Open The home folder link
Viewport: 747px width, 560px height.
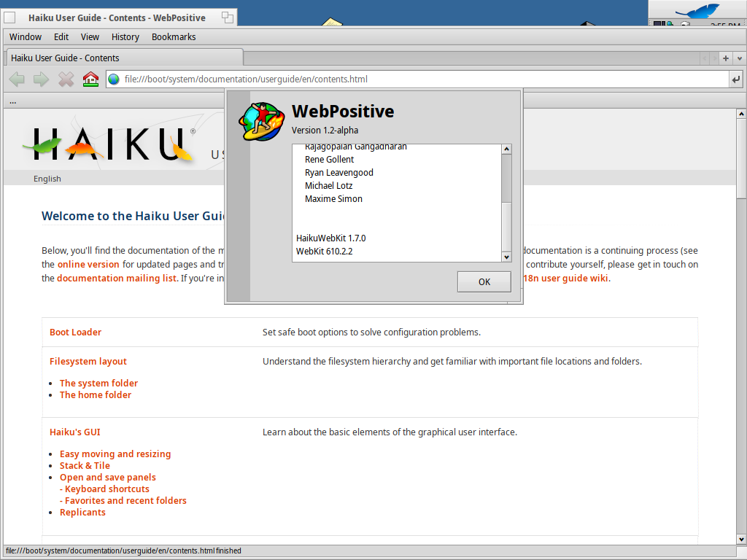point(96,394)
